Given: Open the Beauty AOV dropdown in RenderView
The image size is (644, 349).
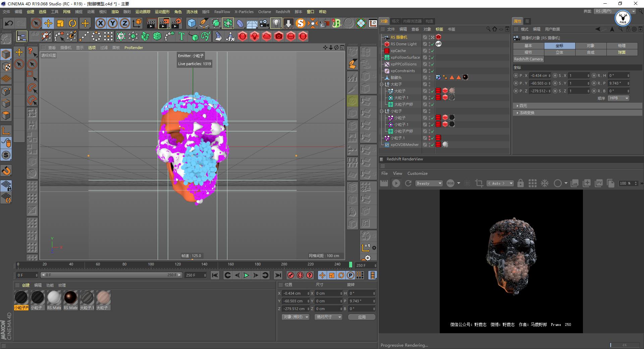Looking at the screenshot, I should tap(429, 184).
